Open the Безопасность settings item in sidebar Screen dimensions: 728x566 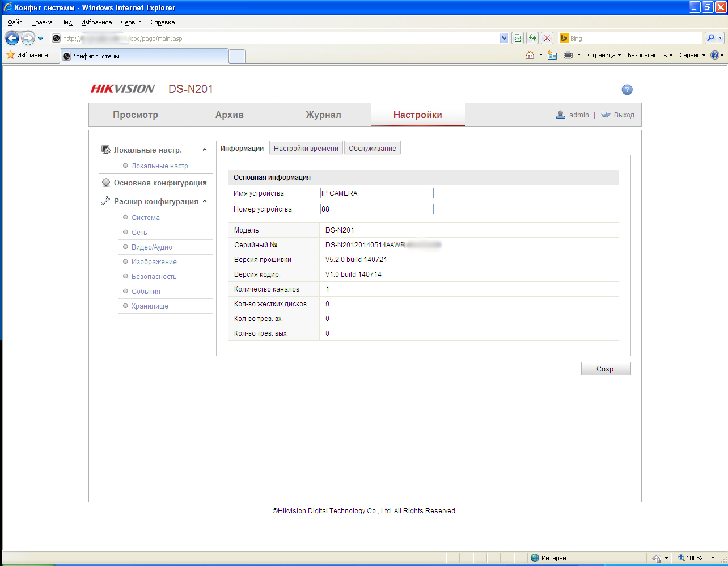(154, 277)
